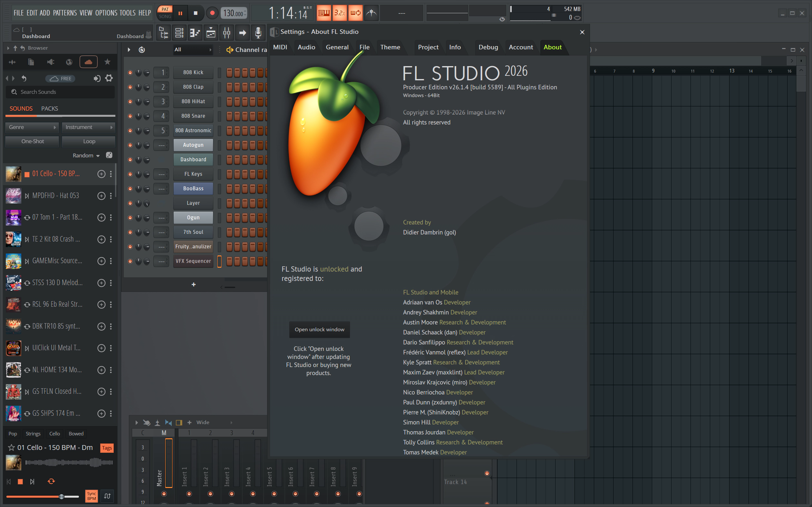Screen dimensions: 812x507
Task: Mute the FL Keys channel LED
Action: click(130, 174)
